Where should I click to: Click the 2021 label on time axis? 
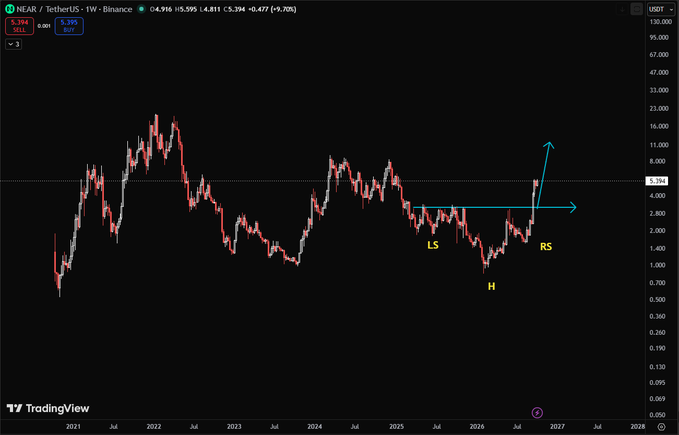point(73,427)
